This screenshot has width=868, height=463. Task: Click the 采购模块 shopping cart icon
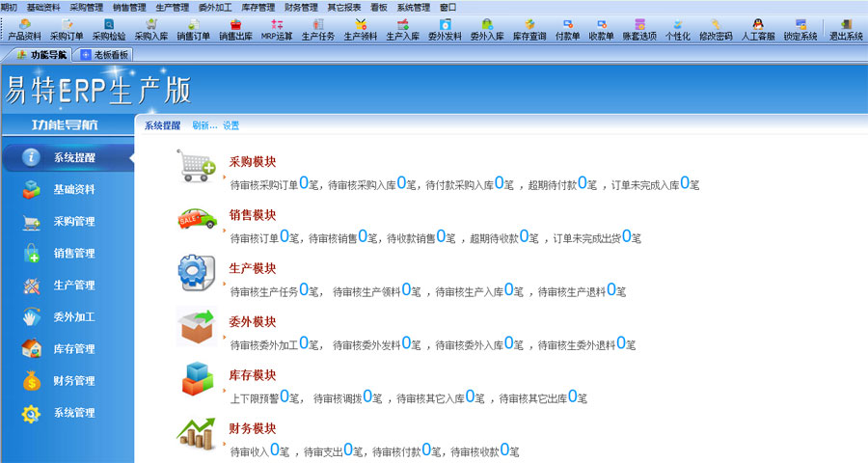pyautogui.click(x=197, y=166)
